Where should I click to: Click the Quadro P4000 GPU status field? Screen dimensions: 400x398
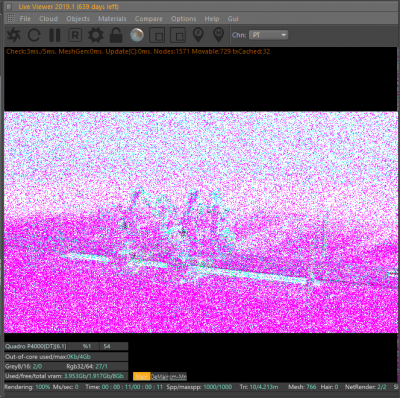(36, 346)
